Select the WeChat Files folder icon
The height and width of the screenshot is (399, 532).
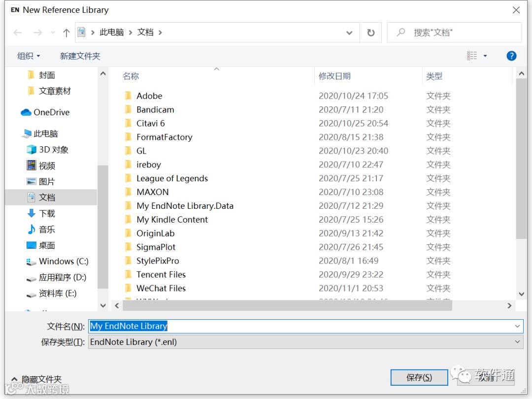(128, 288)
